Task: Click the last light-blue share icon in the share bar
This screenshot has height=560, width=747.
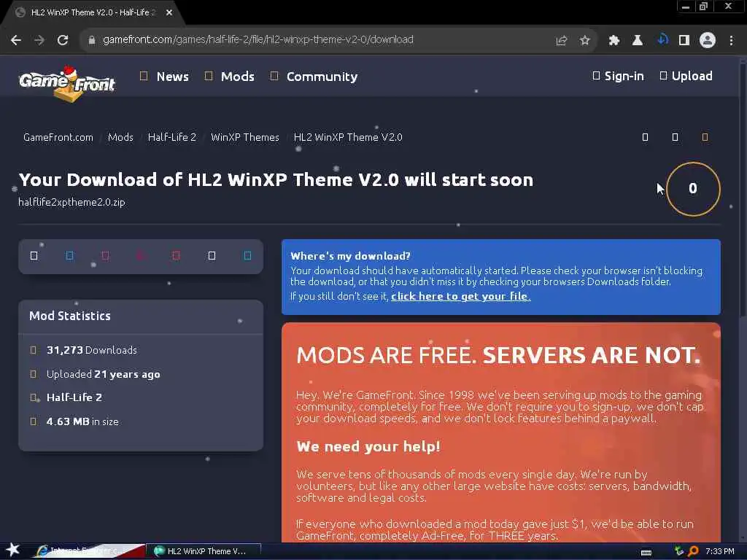Action: (248, 256)
